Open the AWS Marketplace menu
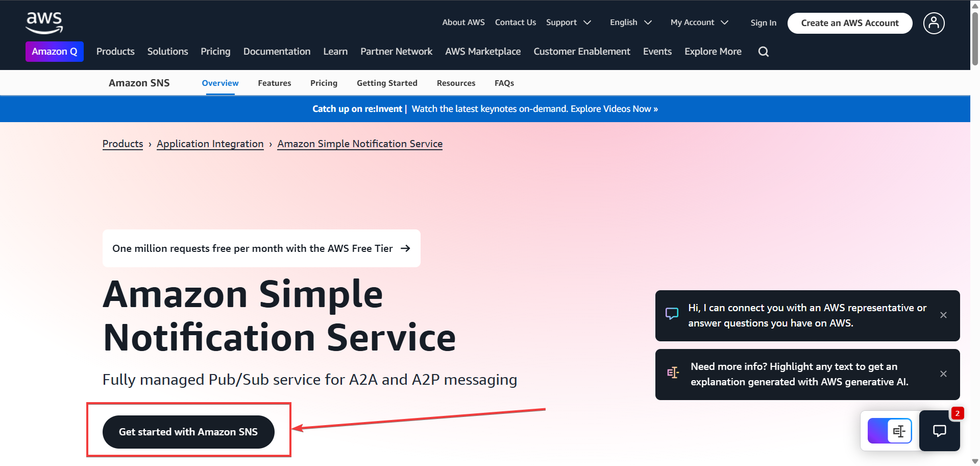980x466 pixels. click(483, 52)
